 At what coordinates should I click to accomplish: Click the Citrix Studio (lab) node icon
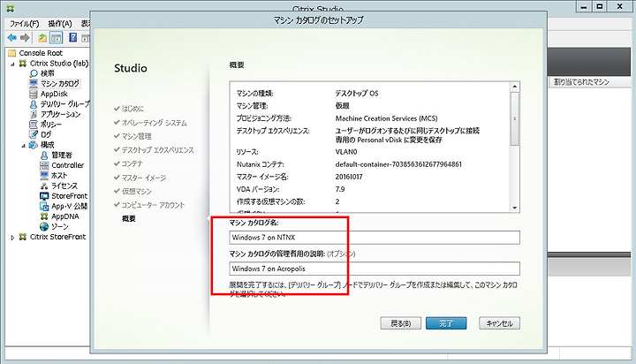(x=23, y=63)
